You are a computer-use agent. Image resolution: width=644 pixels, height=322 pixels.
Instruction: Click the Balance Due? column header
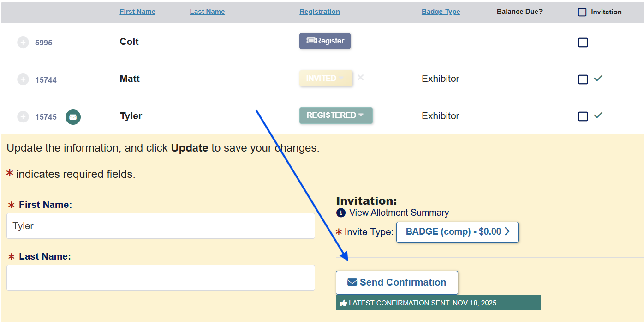pos(519,12)
